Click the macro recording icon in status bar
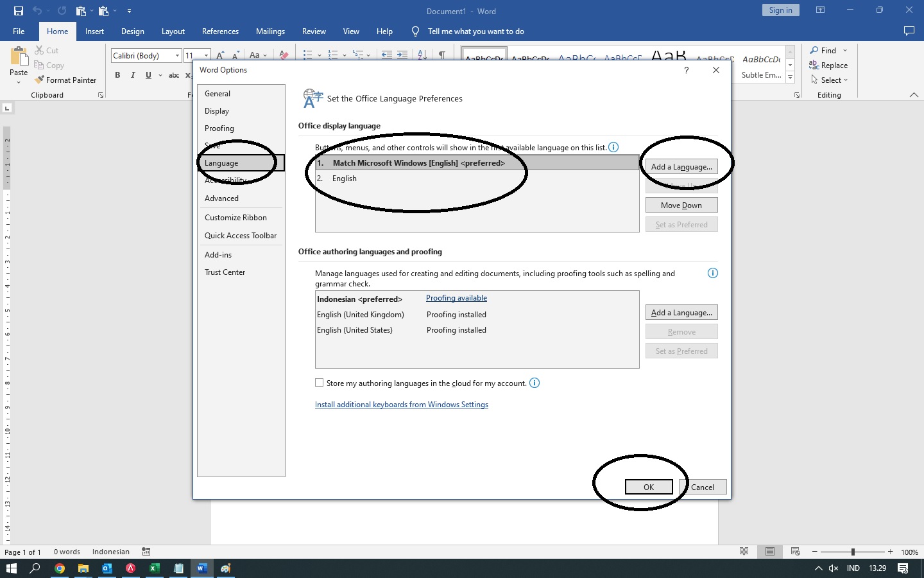The image size is (924, 578). pyautogui.click(x=146, y=552)
